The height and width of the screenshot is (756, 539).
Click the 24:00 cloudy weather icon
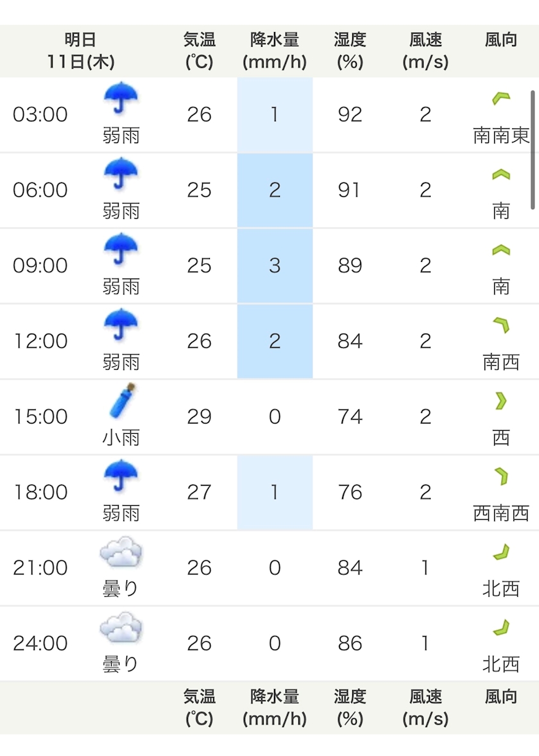121,628
